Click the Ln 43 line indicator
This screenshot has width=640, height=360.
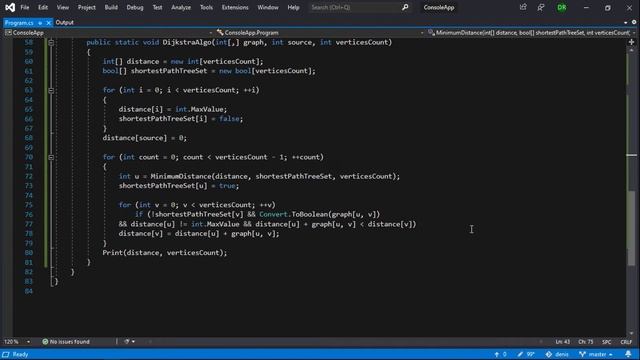[562, 342]
